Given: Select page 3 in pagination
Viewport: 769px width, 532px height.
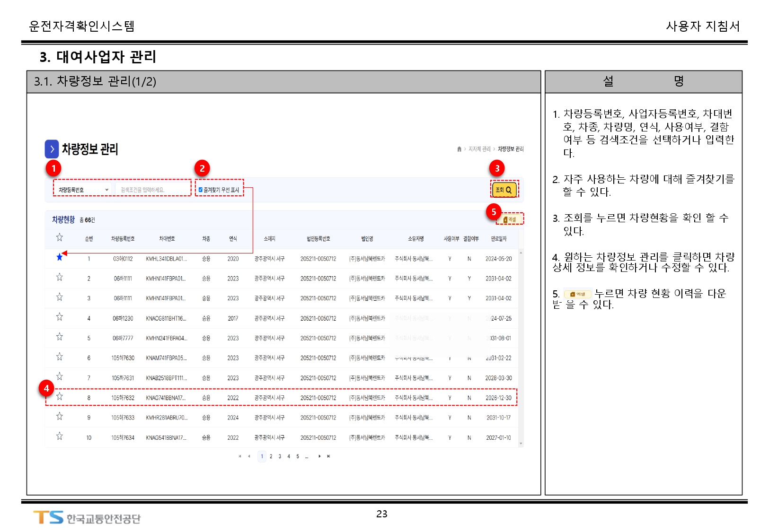Looking at the screenshot, I should tap(280, 456).
